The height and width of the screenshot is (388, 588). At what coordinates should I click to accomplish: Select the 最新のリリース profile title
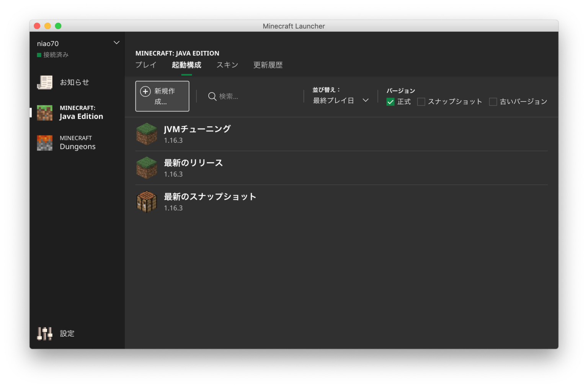[193, 163]
